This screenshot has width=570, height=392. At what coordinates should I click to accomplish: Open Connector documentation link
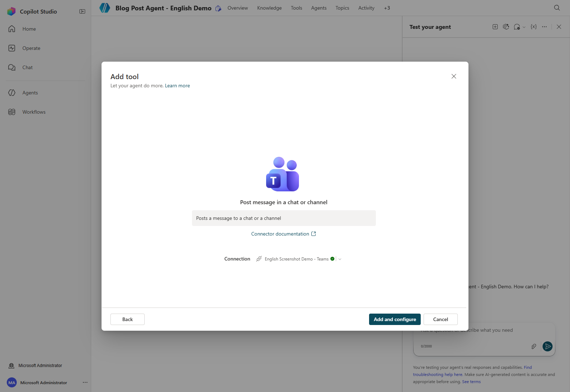[x=280, y=234]
